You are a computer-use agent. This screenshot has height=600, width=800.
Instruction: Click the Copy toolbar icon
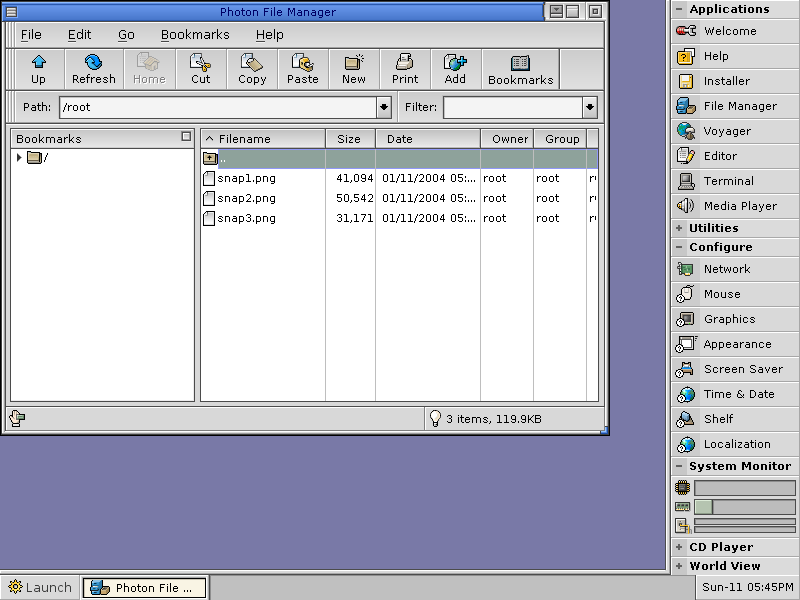click(x=251, y=68)
